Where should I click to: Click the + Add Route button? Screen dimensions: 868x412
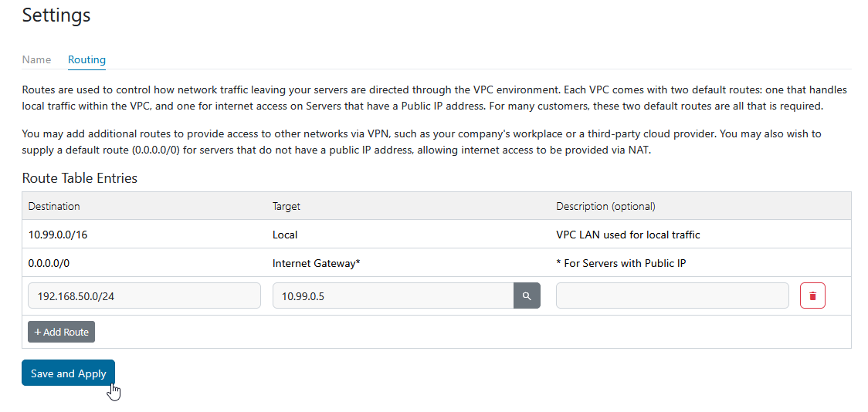point(62,332)
